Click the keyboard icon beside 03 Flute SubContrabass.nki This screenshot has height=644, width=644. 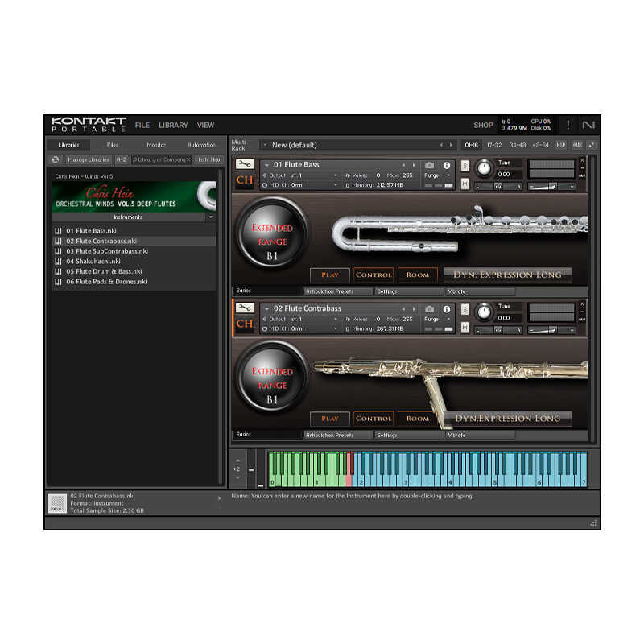58,251
